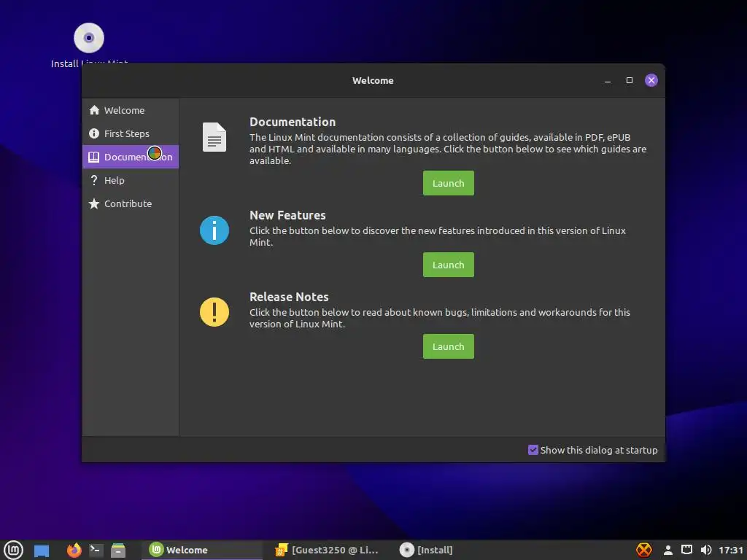The height and width of the screenshot is (560, 747).
Task: Click the home icon beside Welcome
Action: click(x=94, y=110)
